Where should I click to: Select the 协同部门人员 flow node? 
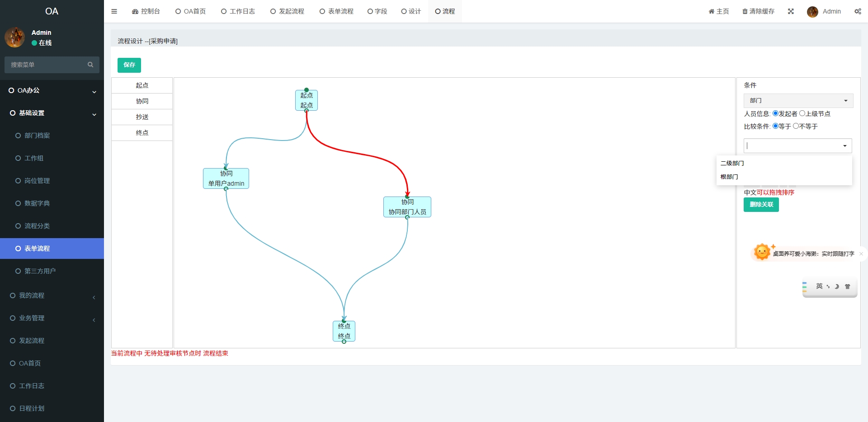(407, 207)
